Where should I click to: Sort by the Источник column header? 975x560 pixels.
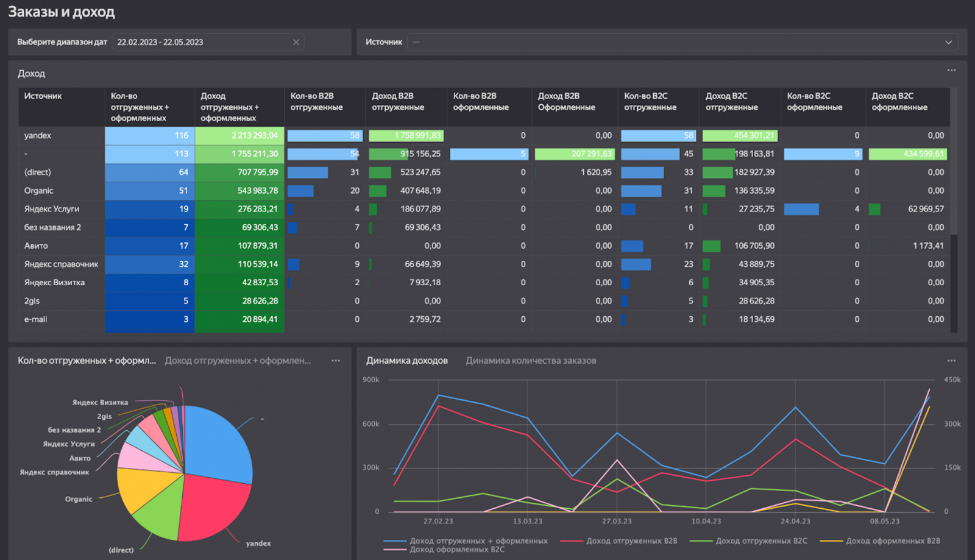click(x=43, y=96)
